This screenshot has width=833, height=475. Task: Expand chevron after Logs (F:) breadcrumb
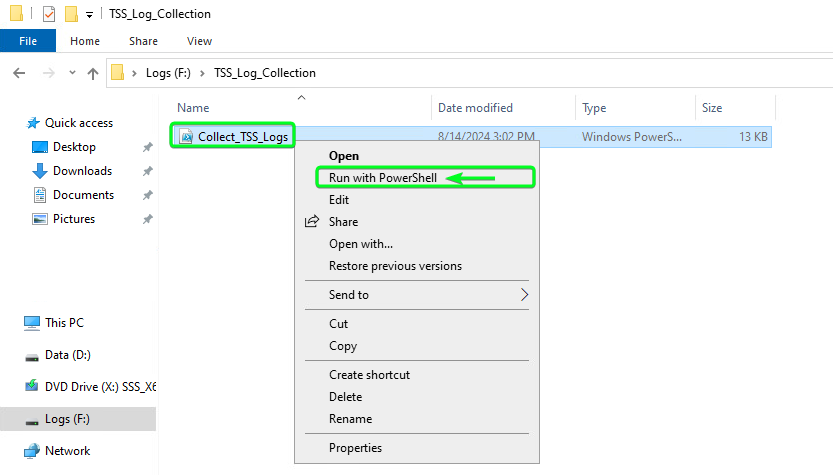click(202, 73)
